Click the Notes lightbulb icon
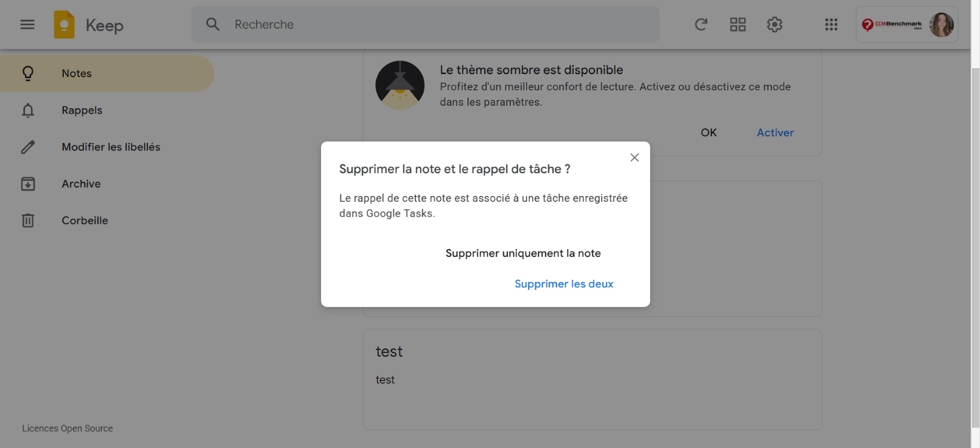 [x=28, y=73]
